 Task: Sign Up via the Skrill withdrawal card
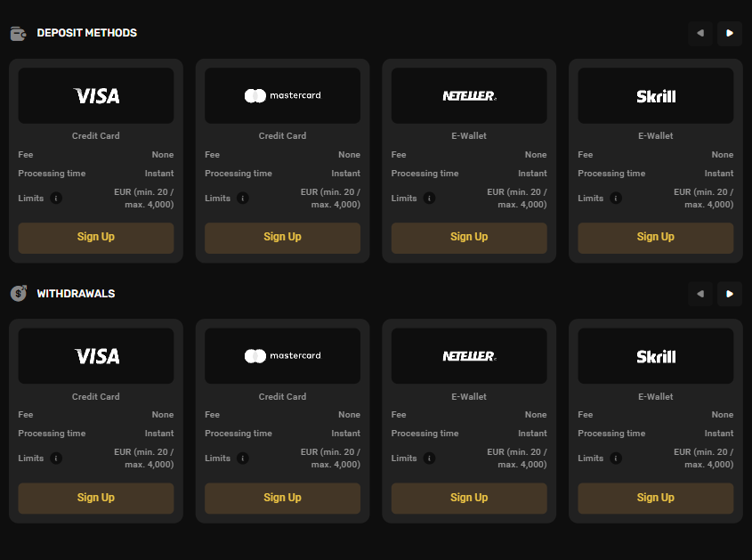(655, 498)
